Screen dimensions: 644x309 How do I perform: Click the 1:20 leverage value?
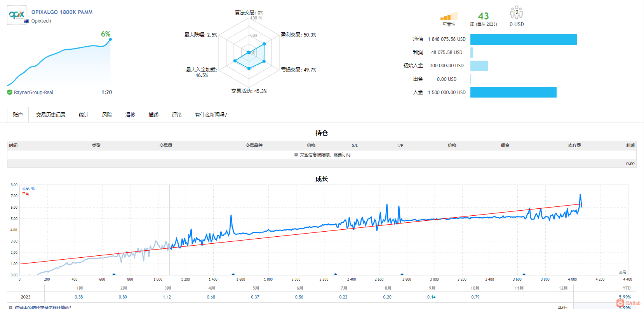[x=107, y=93]
